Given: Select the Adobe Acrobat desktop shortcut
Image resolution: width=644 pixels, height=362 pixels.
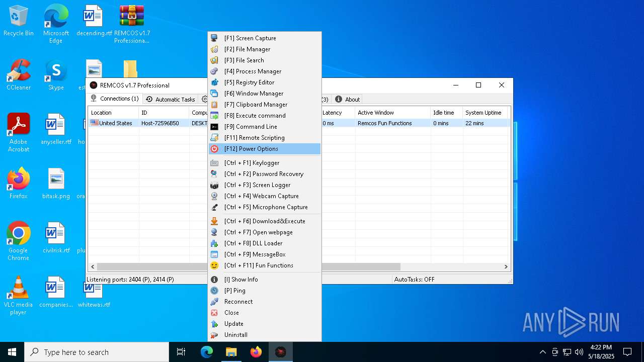Looking at the screenshot, I should tap(19, 133).
